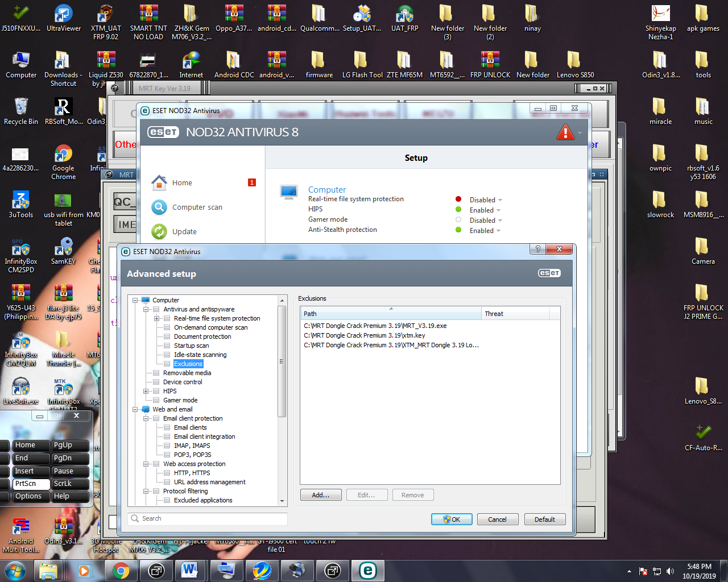Click the Home icon in ESET sidebar
The height and width of the screenshot is (582, 728).
159,182
